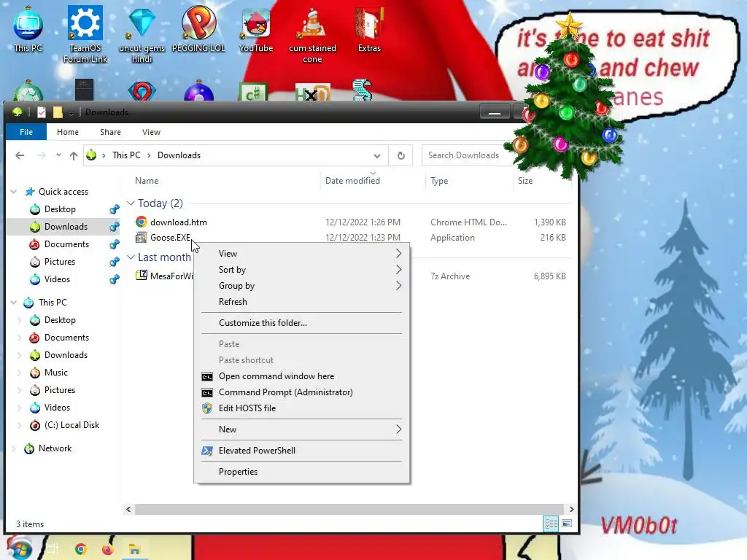Click the scroll right arrow

click(x=571, y=509)
